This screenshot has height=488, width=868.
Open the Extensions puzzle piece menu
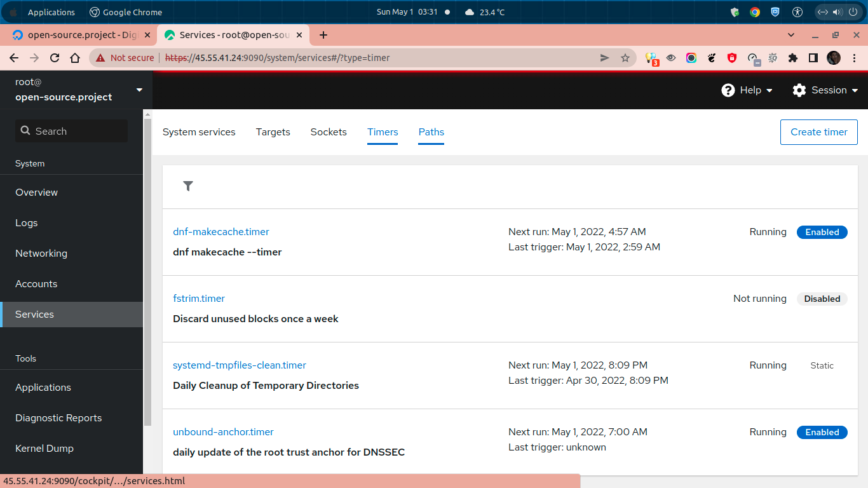point(792,58)
